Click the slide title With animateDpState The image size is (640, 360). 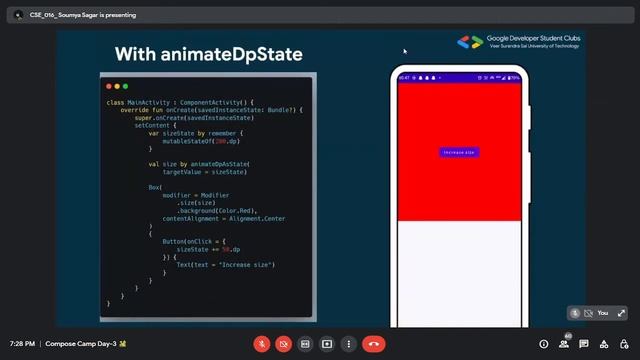[209, 54]
